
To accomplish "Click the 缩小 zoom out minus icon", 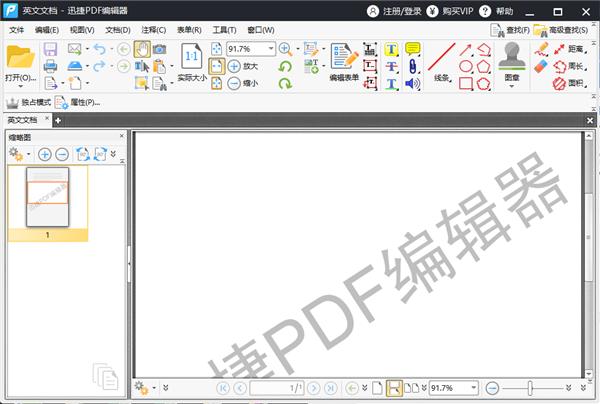I will coord(234,83).
